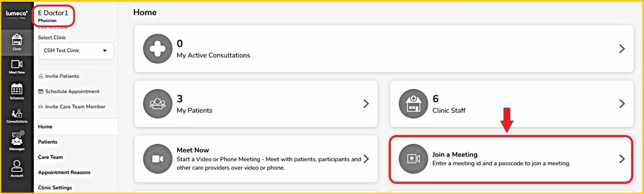Open the Clinic icon in sidebar
The height and width of the screenshot is (194, 644).
tap(17, 41)
